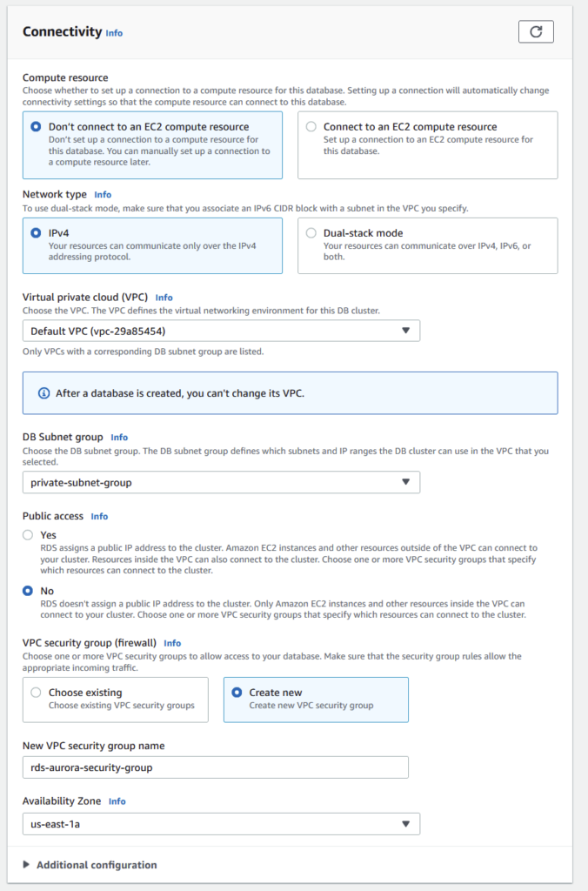Click Info link for Public access

tap(99, 517)
